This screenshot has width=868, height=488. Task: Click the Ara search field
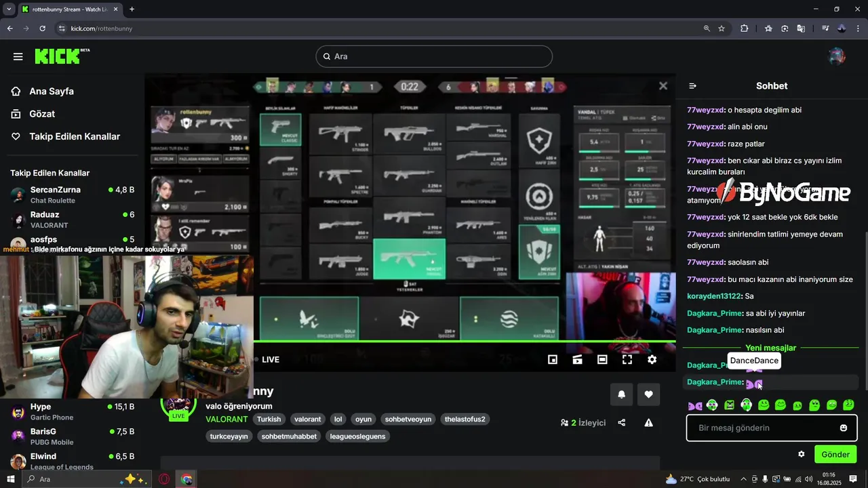434,56
